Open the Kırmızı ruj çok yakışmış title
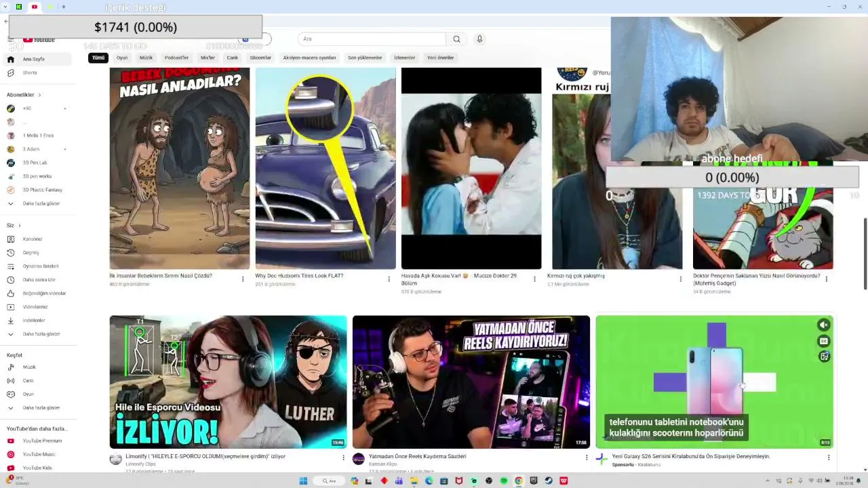868x488 pixels. pyautogui.click(x=576, y=276)
